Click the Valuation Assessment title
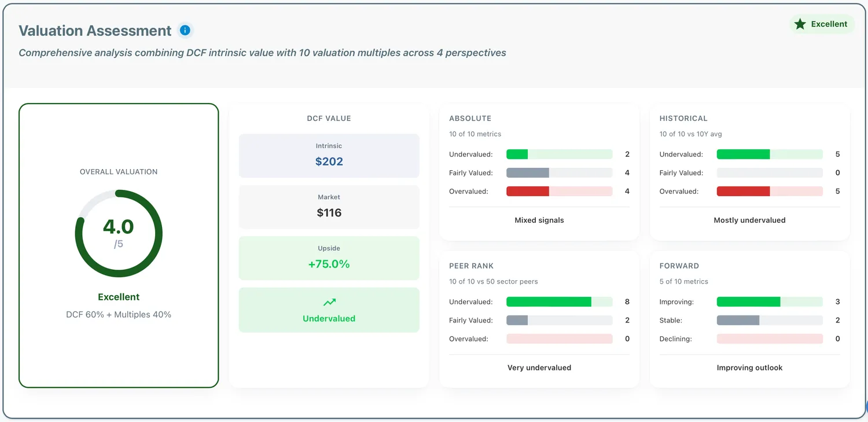The width and height of the screenshot is (868, 422). click(x=95, y=31)
